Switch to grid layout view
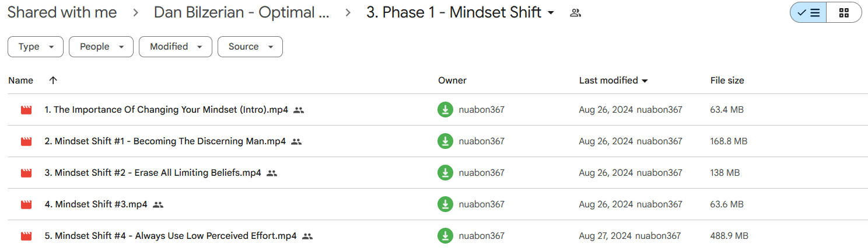Screen dimensions: 868x250 point(844,13)
